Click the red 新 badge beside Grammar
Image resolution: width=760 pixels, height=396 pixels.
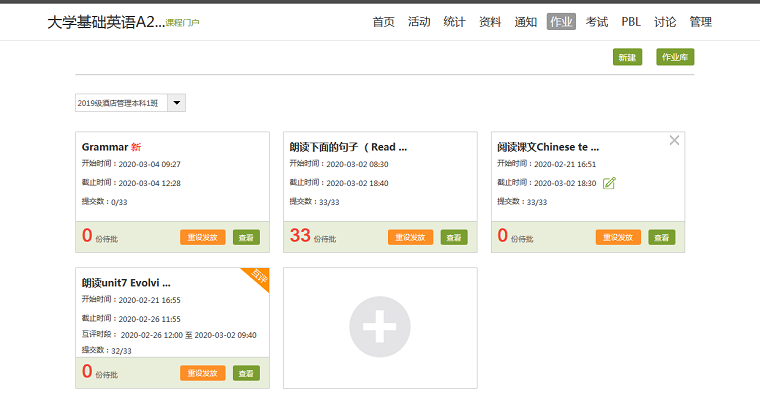136,147
